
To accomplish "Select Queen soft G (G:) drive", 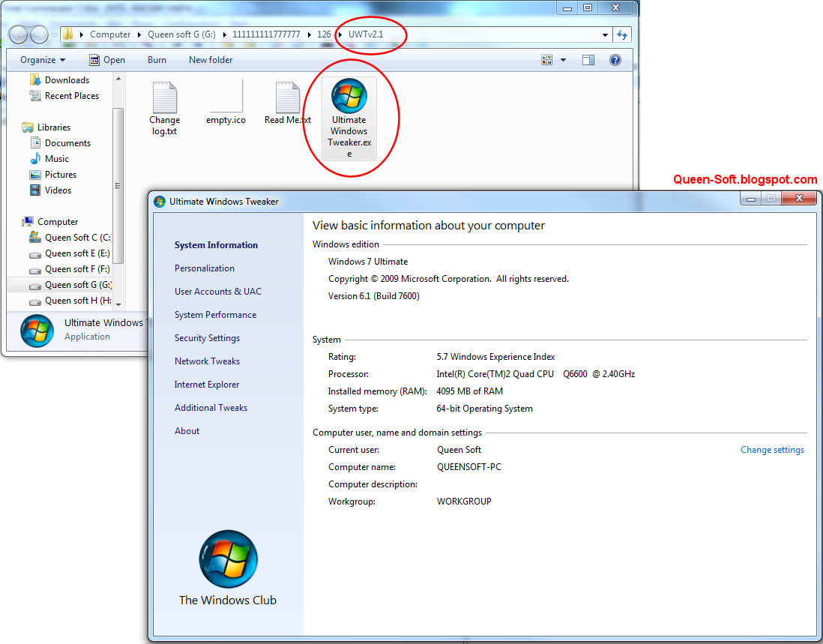I will tap(70, 285).
